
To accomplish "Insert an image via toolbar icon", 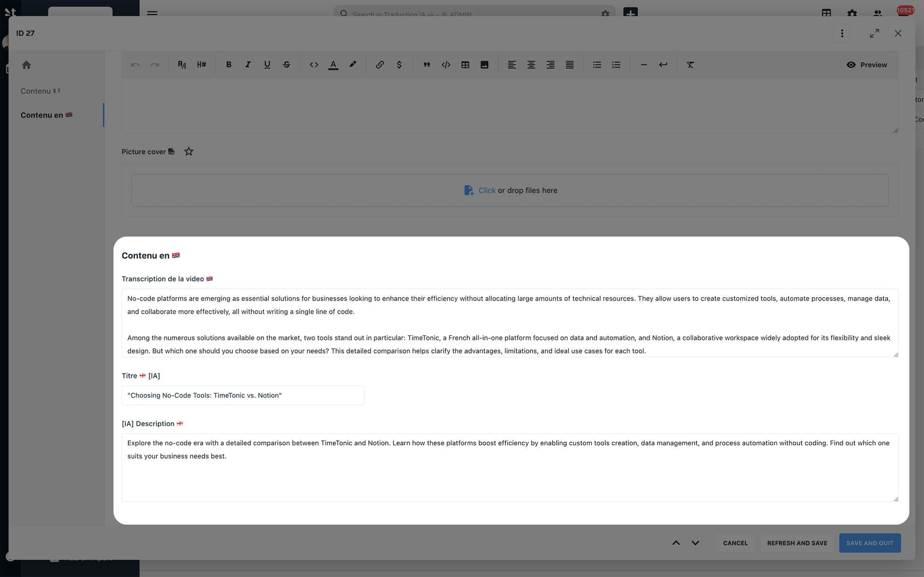I will [484, 65].
